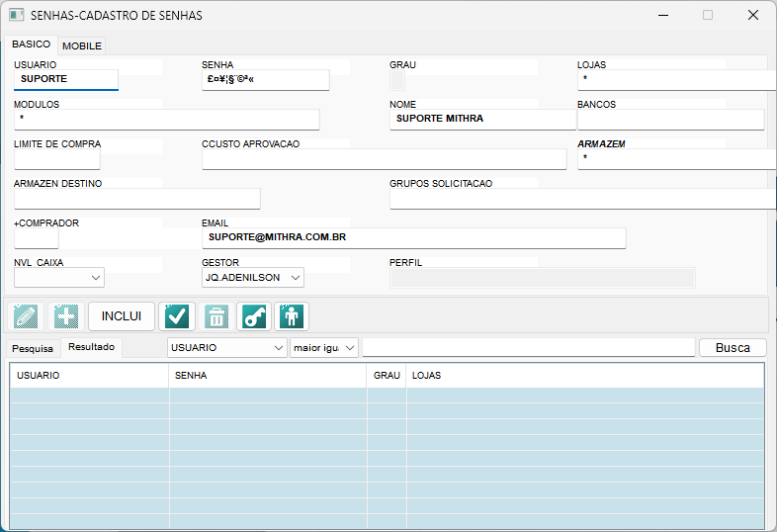
Task: Click the checkmark confirm icon
Action: click(x=176, y=316)
